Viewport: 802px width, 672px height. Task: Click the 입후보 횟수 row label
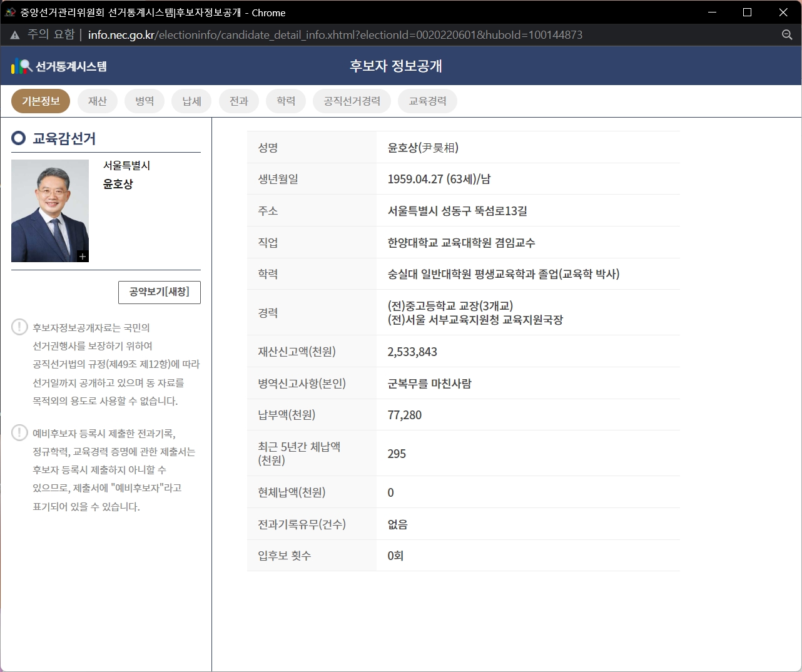click(x=284, y=556)
